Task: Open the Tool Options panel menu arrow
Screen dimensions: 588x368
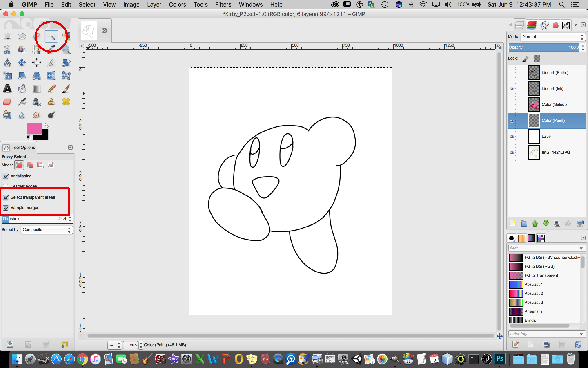Action: (70, 147)
